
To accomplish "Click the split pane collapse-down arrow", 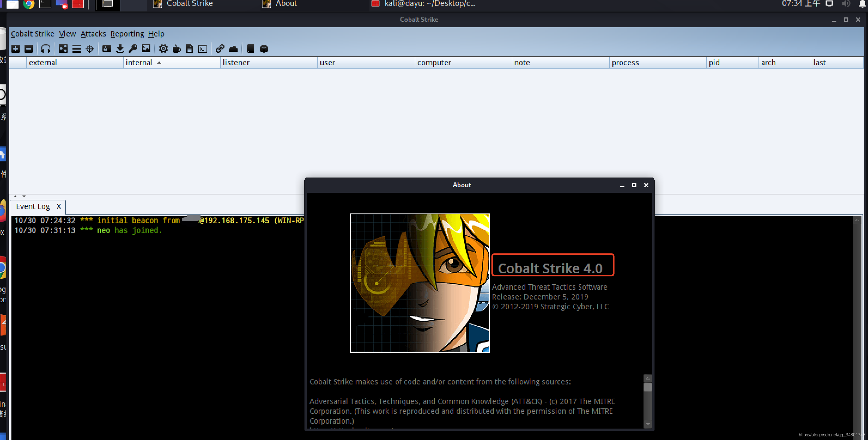I will click(24, 196).
